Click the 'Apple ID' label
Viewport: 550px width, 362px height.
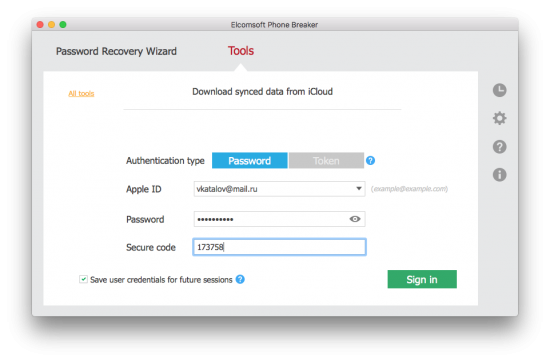click(x=144, y=189)
